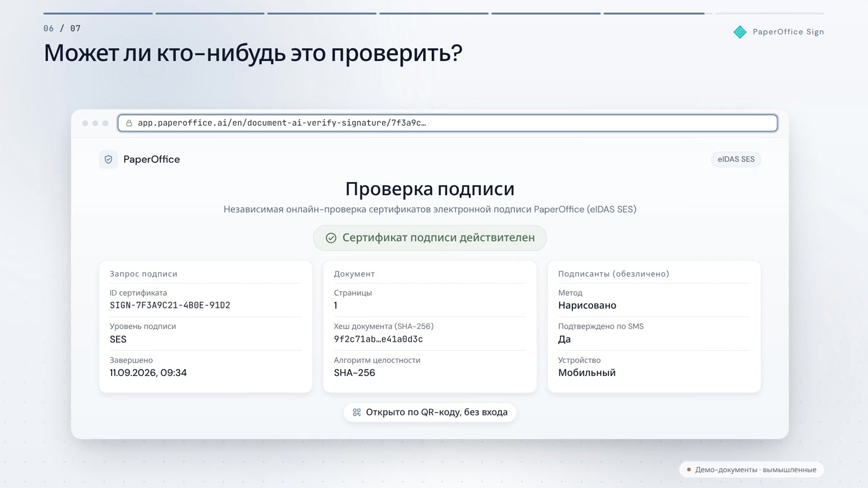Click the lock icon in address bar
Image resolution: width=868 pixels, height=488 pixels.
click(x=129, y=123)
